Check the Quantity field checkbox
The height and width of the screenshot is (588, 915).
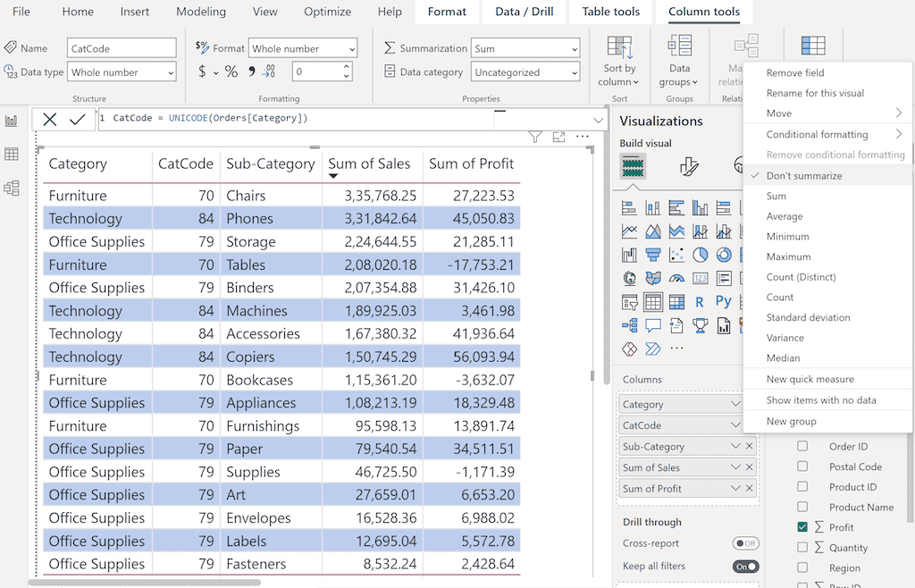coord(802,547)
